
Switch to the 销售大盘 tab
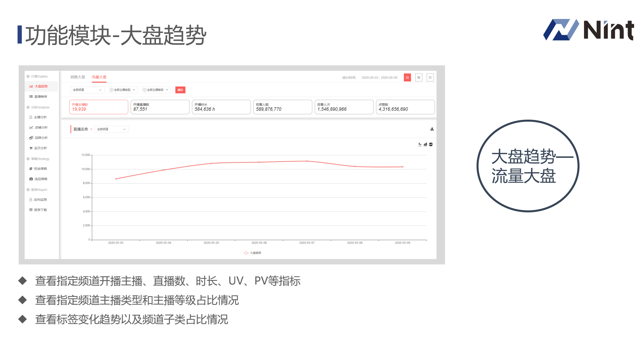(78, 77)
